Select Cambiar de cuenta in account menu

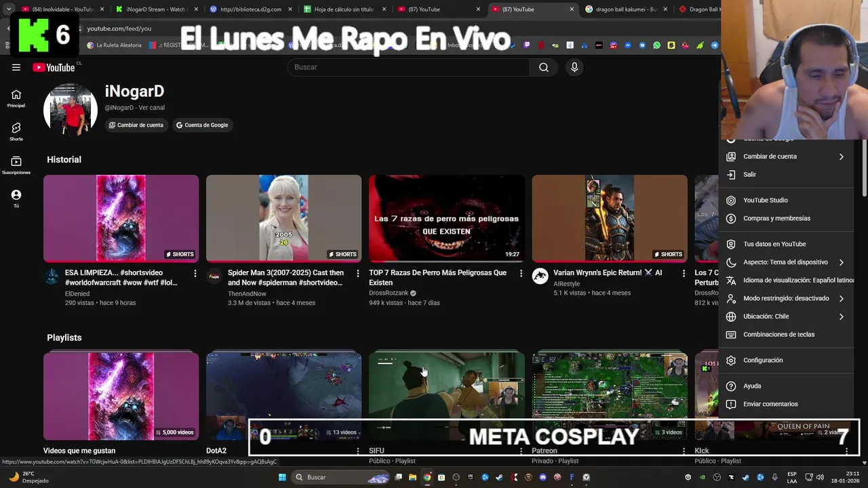(x=787, y=157)
